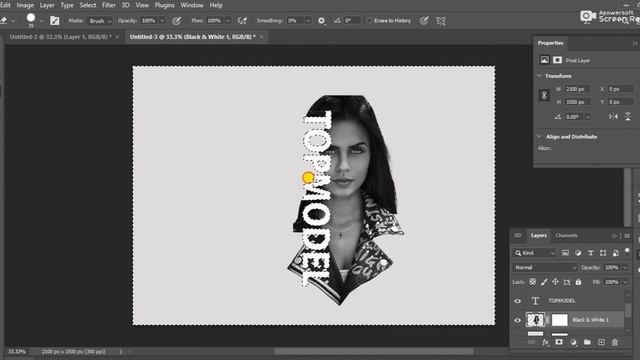Viewport: 640px width, 360px height.
Task: Select pixel layer icon in Properties
Action: coord(544,60)
